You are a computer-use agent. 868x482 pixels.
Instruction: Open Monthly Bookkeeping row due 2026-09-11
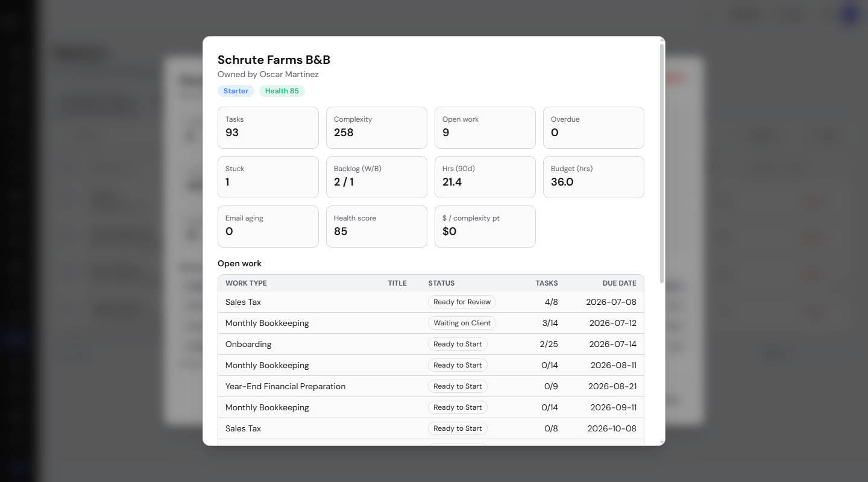431,407
